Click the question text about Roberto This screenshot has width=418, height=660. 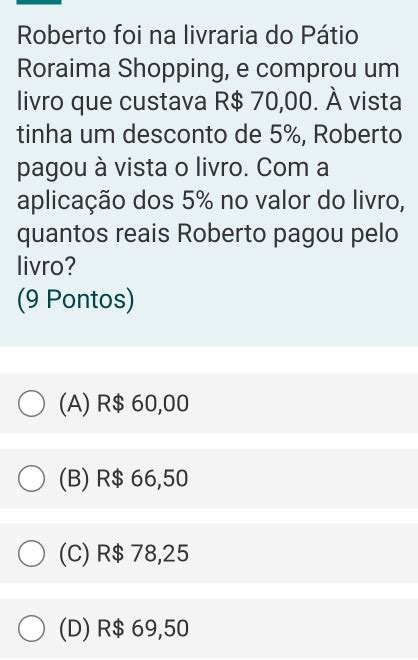tap(210, 151)
